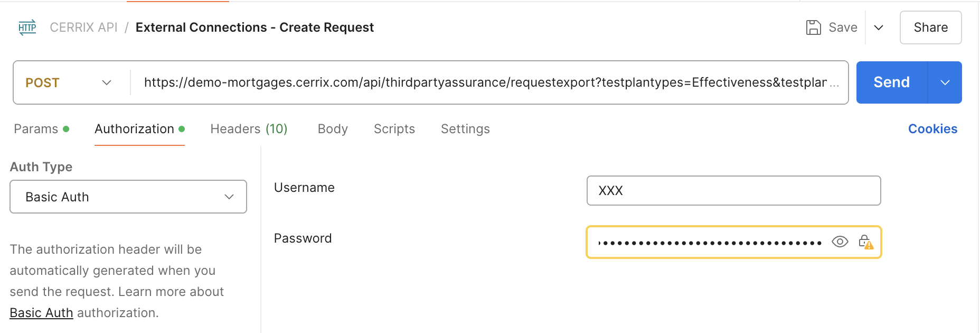The width and height of the screenshot is (980, 333).
Task: Open the Basic Auth type dropdown
Action: click(x=128, y=197)
